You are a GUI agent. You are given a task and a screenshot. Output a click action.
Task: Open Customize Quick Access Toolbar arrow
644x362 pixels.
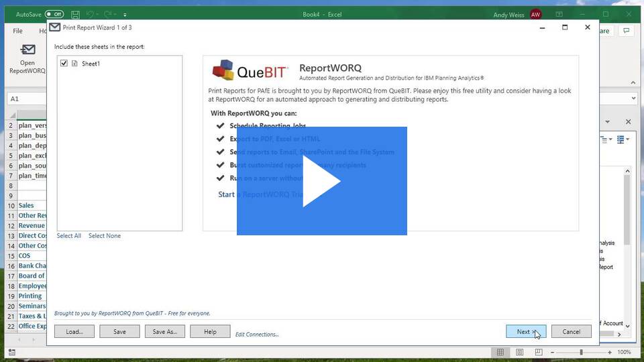click(125, 15)
